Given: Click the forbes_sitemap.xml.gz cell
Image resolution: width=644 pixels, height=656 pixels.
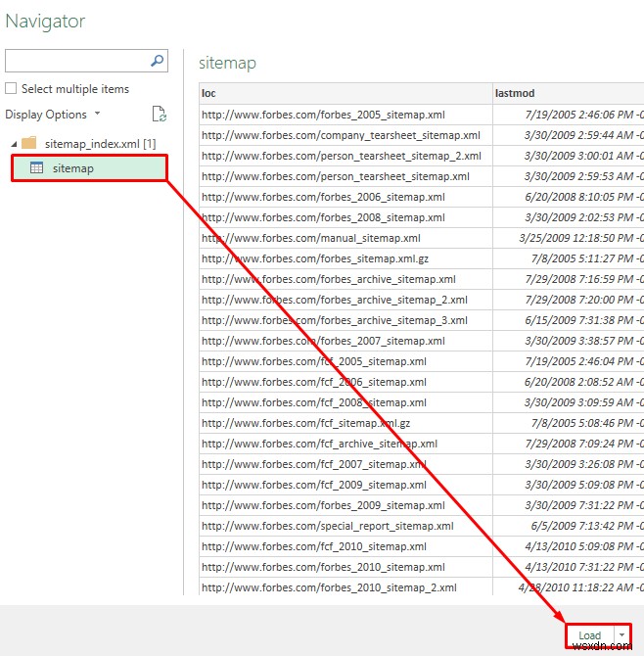Looking at the screenshot, I should (x=345, y=258).
